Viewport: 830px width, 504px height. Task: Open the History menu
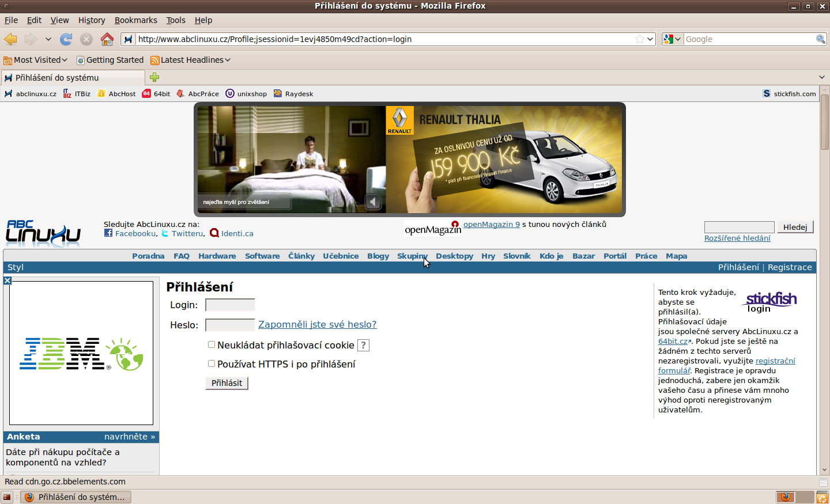(92, 20)
